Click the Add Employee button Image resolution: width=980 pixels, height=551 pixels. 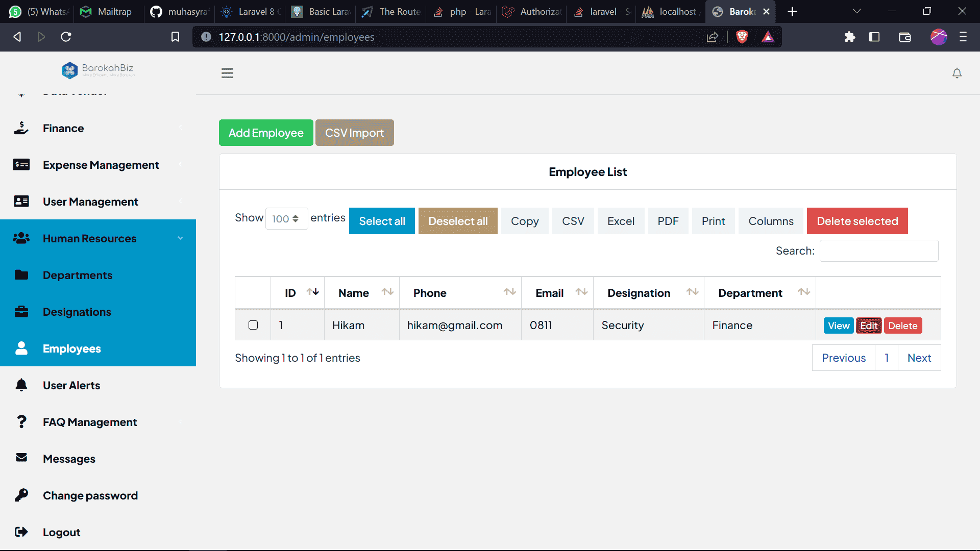pos(265,133)
